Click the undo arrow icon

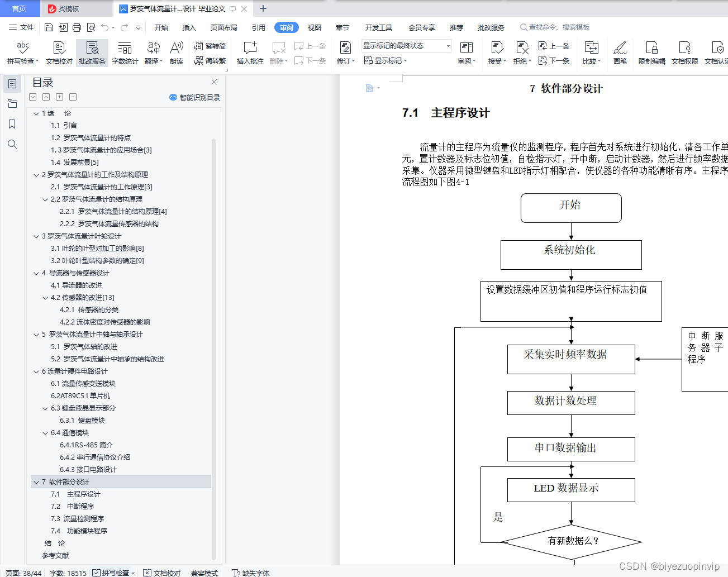coord(105,27)
